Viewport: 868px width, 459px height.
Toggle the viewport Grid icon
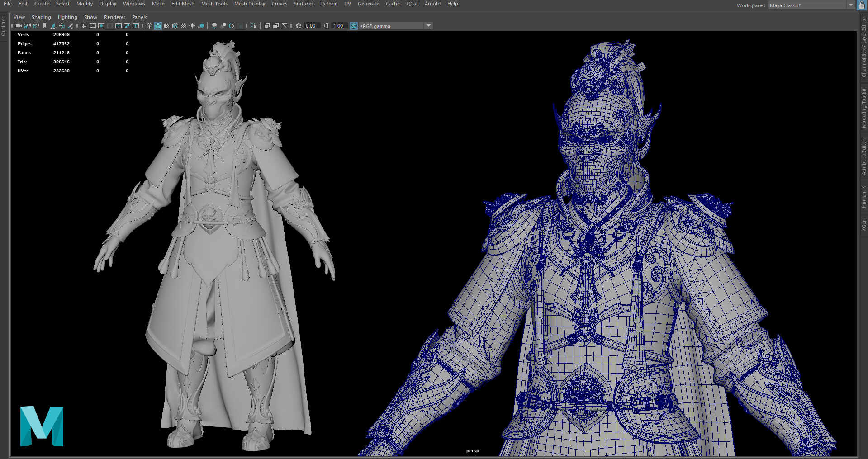pyautogui.click(x=84, y=26)
